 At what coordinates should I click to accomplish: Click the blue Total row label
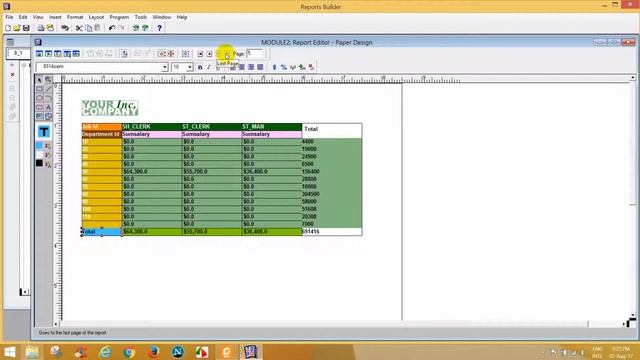[102, 231]
